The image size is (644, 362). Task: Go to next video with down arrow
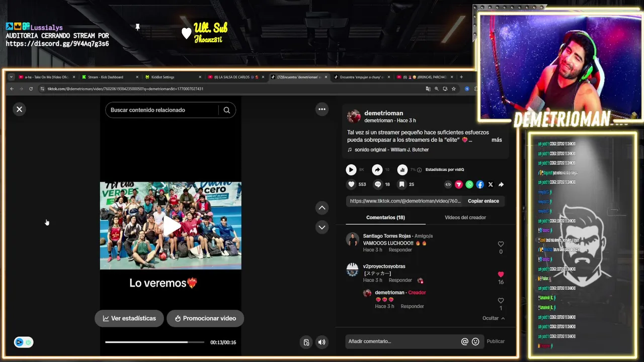(322, 227)
